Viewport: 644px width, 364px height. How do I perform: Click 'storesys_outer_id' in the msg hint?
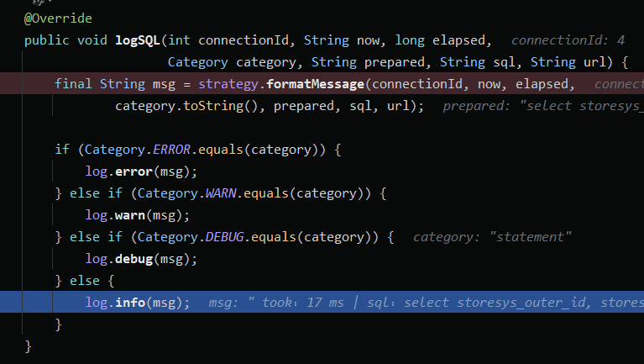[x=521, y=303]
